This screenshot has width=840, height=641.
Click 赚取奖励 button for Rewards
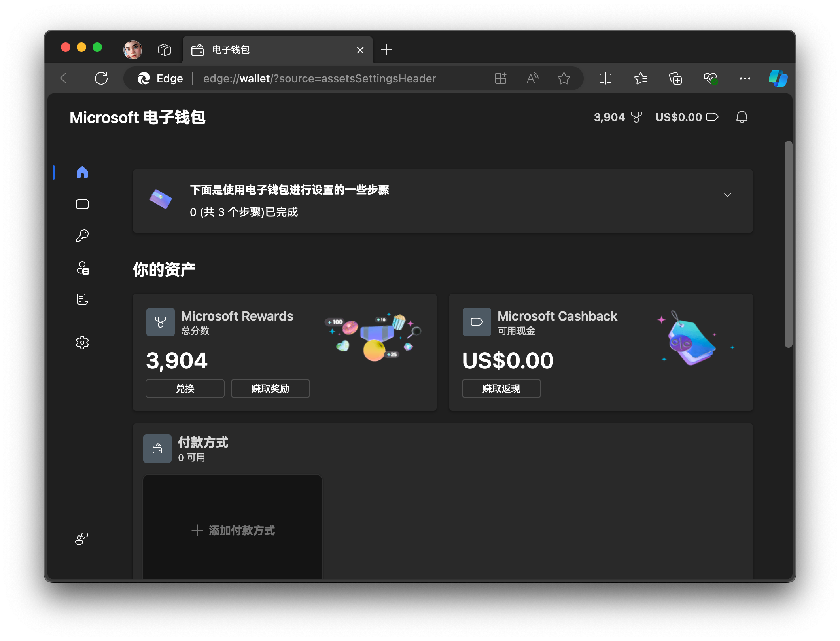point(270,389)
